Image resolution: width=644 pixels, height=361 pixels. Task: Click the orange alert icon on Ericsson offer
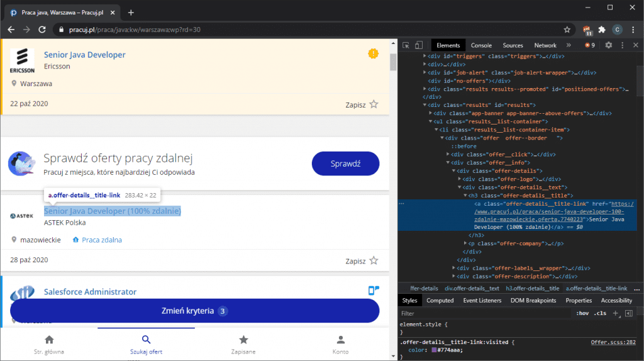[373, 53]
